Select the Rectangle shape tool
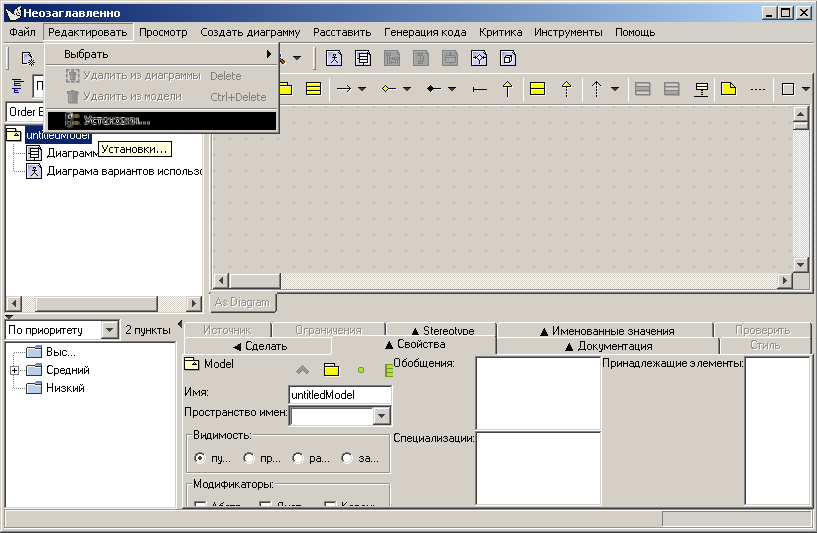Screen dimensions: 817x533 click(x=788, y=89)
